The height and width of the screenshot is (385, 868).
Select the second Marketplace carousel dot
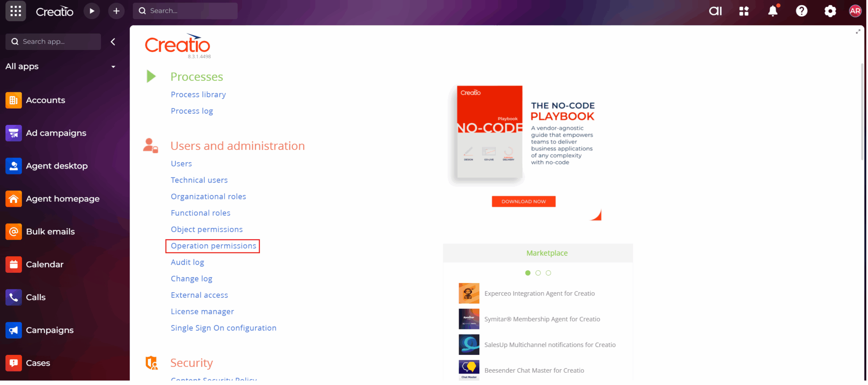[x=538, y=273]
